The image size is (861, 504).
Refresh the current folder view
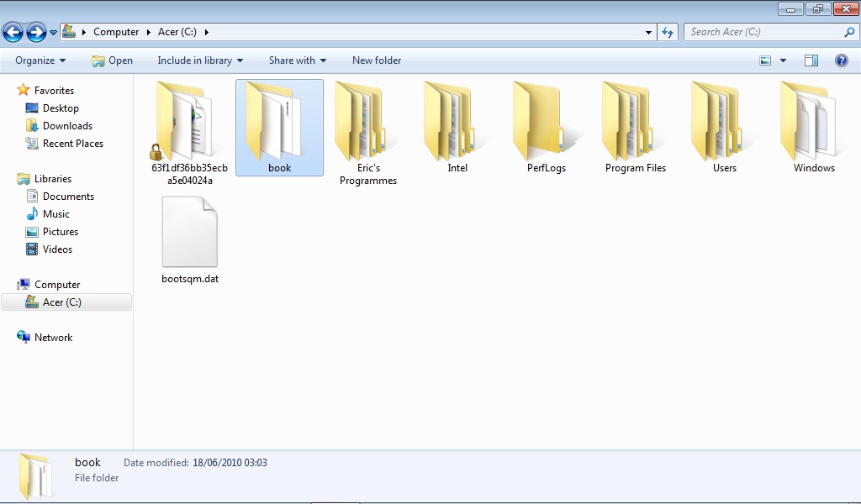tap(668, 32)
